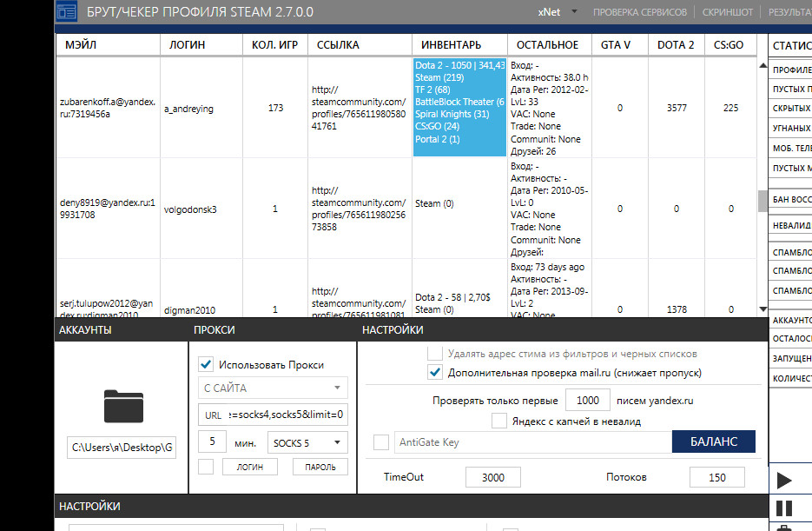Viewport: 812px width, 531px height.
Task: Click the DOTA 2 value 1378
Action: (677, 309)
